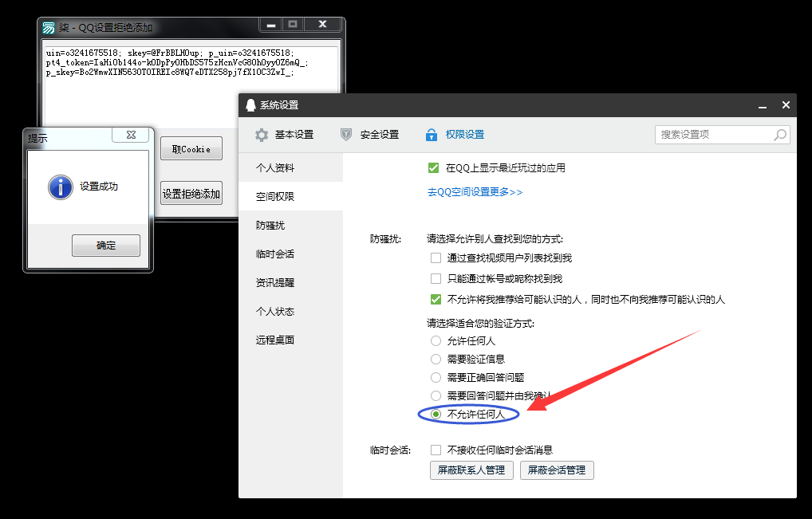Image resolution: width=812 pixels, height=519 pixels.
Task: Click the 取Cookie button
Action: click(x=191, y=149)
